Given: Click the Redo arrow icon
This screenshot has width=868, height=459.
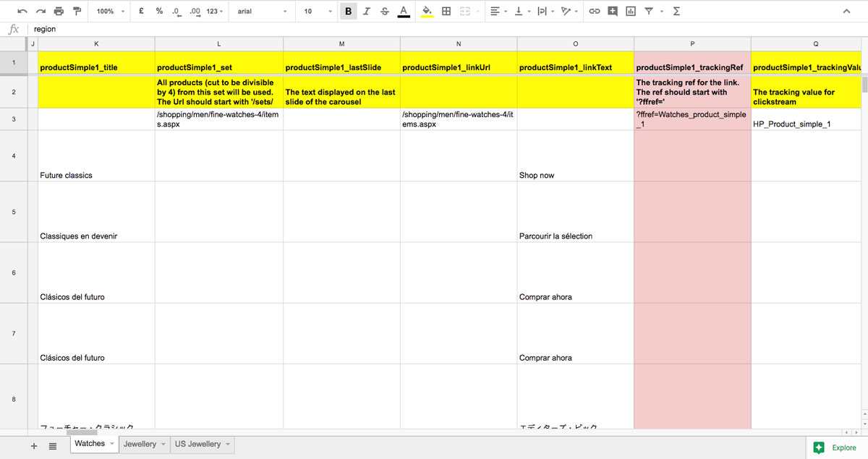Looking at the screenshot, I should pyautogui.click(x=41, y=12).
